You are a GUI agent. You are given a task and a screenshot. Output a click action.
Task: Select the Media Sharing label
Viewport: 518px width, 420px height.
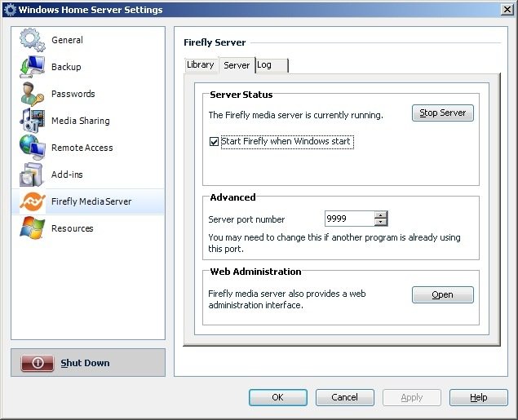tap(80, 121)
